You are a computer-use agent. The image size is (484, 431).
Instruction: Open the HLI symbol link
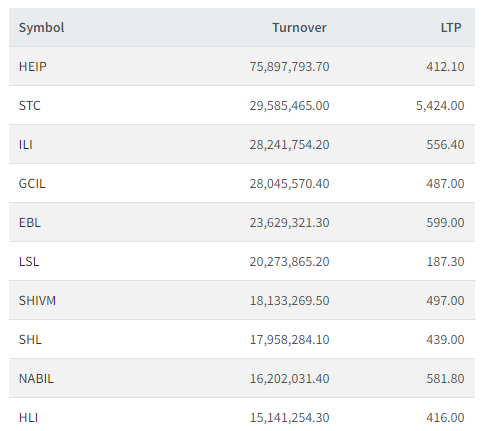point(28,418)
